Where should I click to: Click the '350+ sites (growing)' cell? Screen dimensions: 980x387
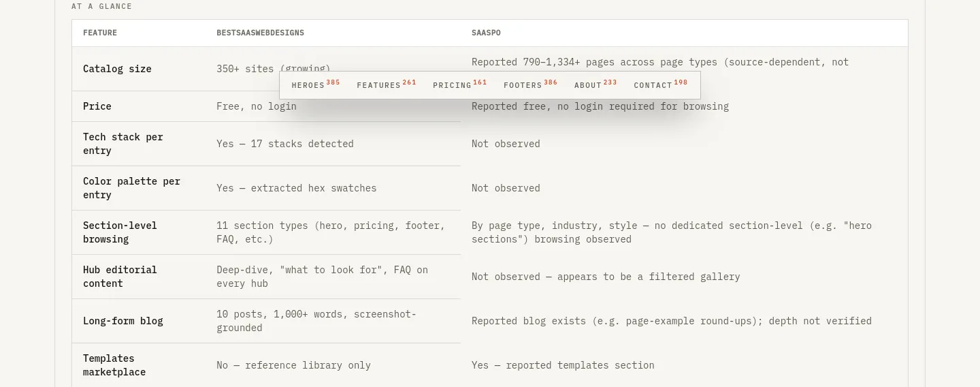click(x=274, y=69)
